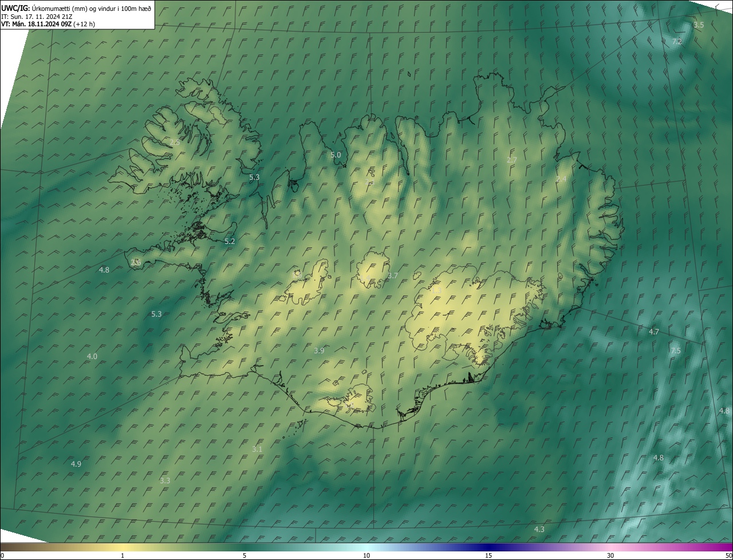Click the title line beginning 'UWC/IG: Úrkomumætti (mm)'
Image resolution: width=733 pixels, height=560 pixels.
(76, 7)
